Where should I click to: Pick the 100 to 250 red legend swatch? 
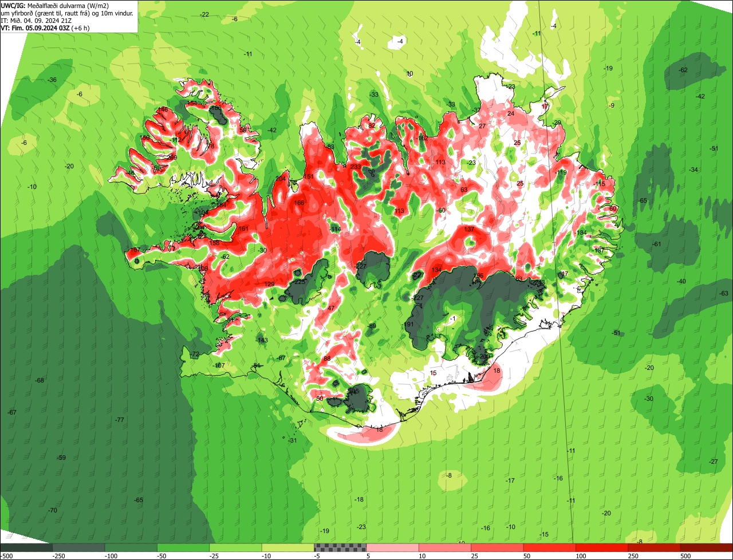tap(602, 547)
